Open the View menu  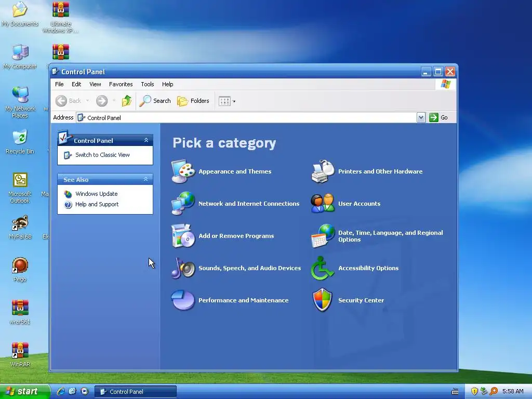pyautogui.click(x=96, y=84)
